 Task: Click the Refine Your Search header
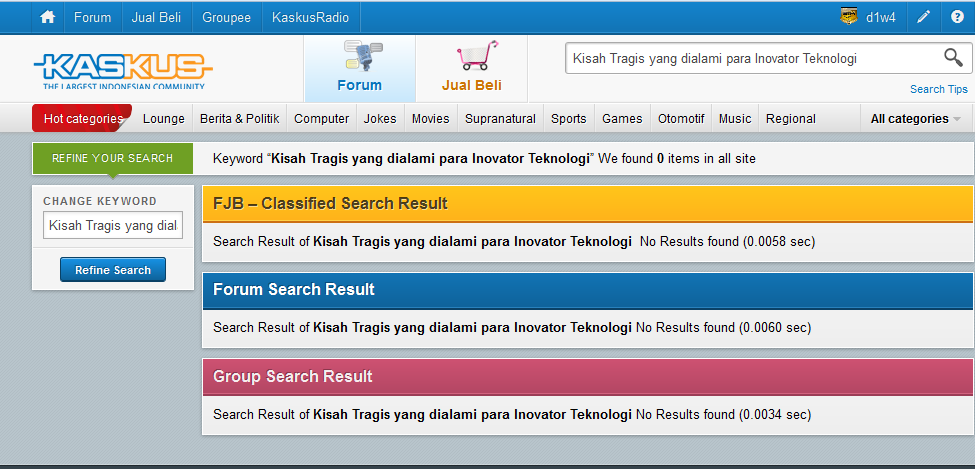113,158
